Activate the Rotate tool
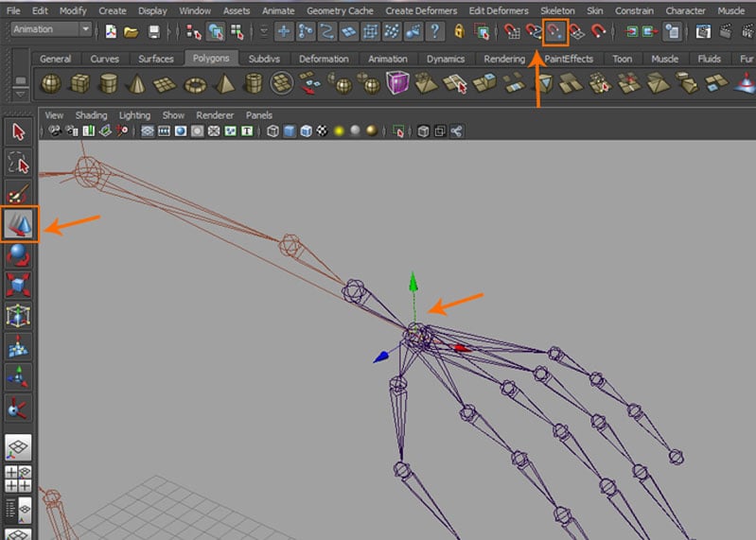 click(x=19, y=253)
